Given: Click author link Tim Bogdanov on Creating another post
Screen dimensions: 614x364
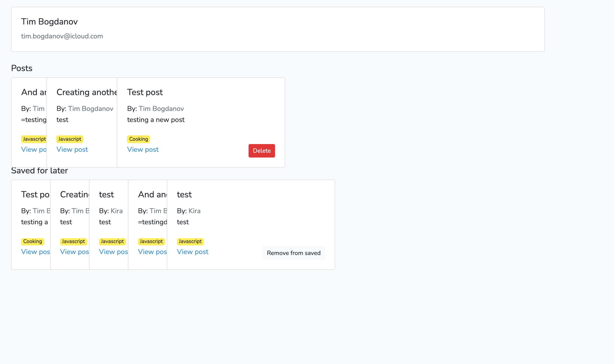Looking at the screenshot, I should point(91,109).
